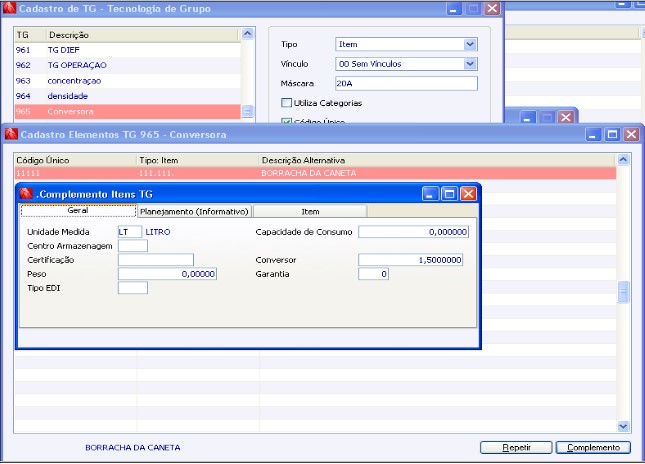This screenshot has width=645, height=464.
Task: Click the TG list scrollbar thumb
Action: click(248, 111)
